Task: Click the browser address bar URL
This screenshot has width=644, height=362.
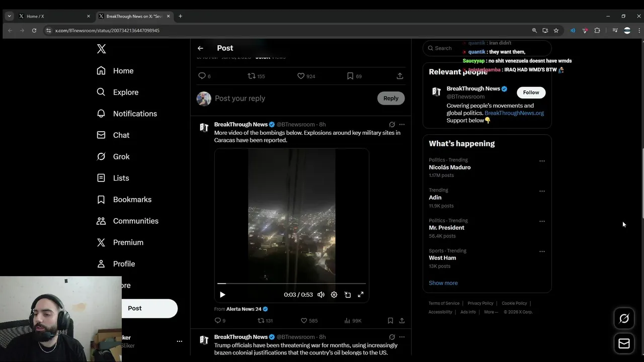Action: click(x=107, y=31)
